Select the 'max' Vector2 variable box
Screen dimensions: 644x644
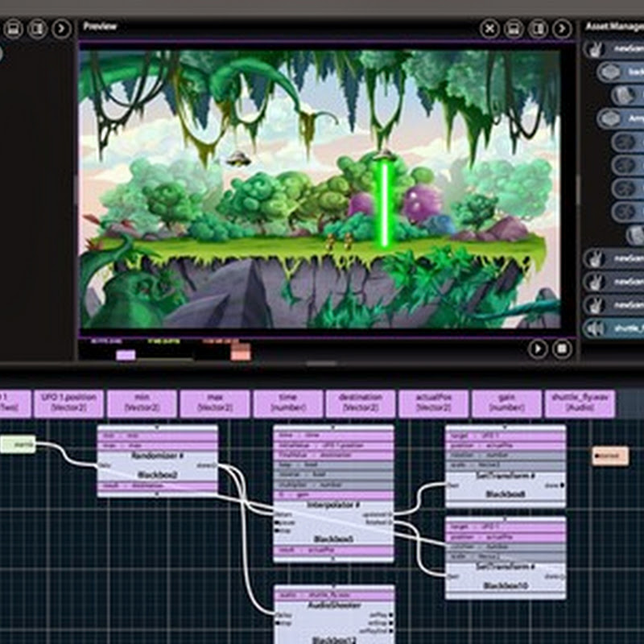(215, 403)
